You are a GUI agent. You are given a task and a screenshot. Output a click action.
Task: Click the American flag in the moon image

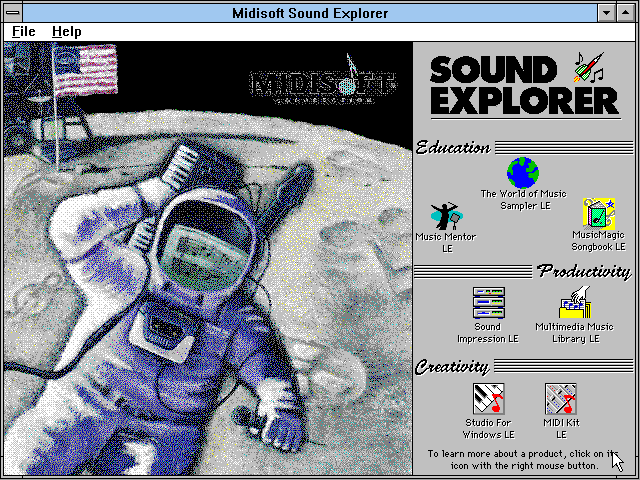point(85,69)
